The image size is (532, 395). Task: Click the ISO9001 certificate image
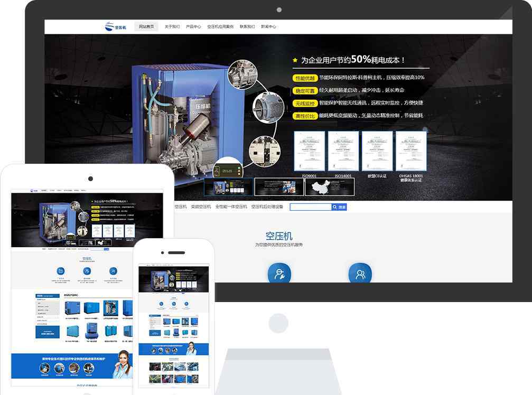[x=309, y=151]
